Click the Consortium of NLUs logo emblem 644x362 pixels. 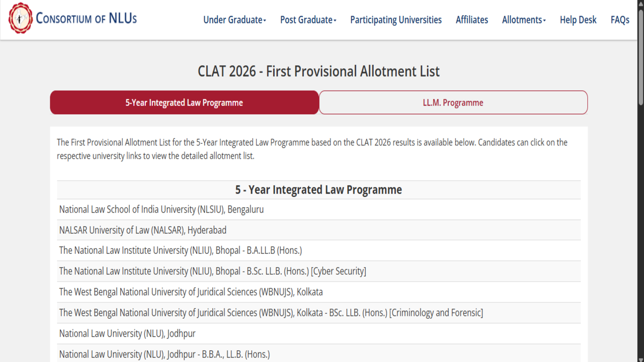point(21,19)
